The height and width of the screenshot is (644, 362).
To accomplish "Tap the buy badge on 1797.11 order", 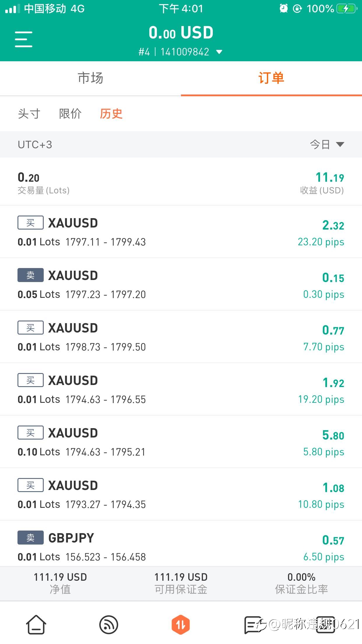I will click(x=31, y=223).
